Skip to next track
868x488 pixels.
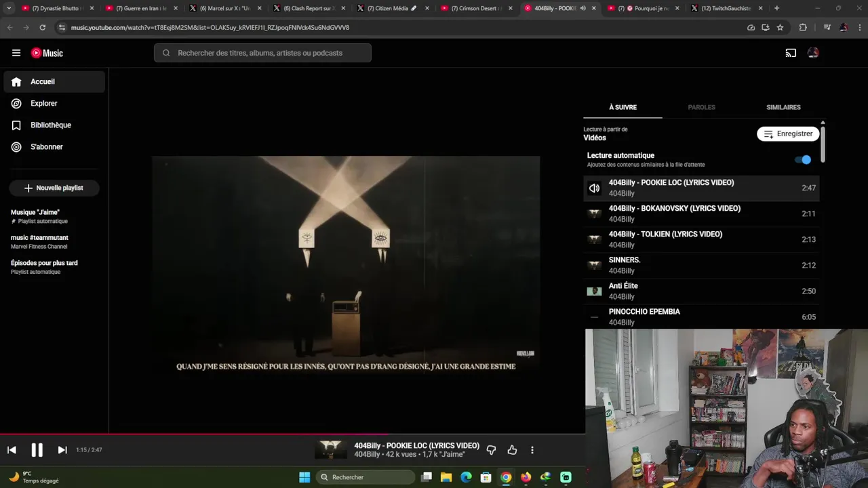[62, 450]
